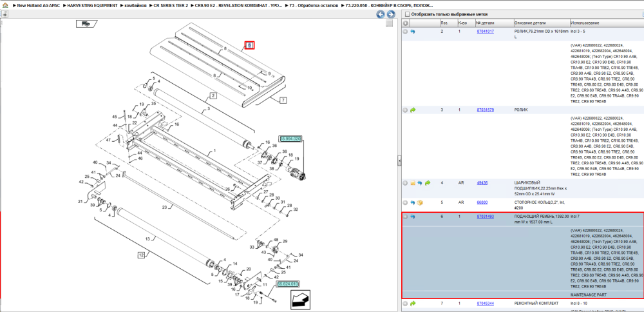Enable Отобразить только выбранные метки checkbox
The height and width of the screenshot is (312, 644).
[407, 14]
